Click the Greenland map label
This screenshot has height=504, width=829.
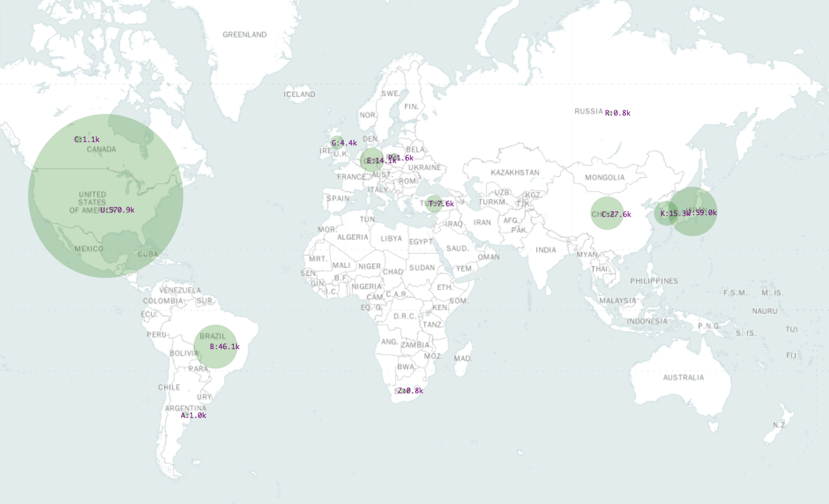pos(244,34)
